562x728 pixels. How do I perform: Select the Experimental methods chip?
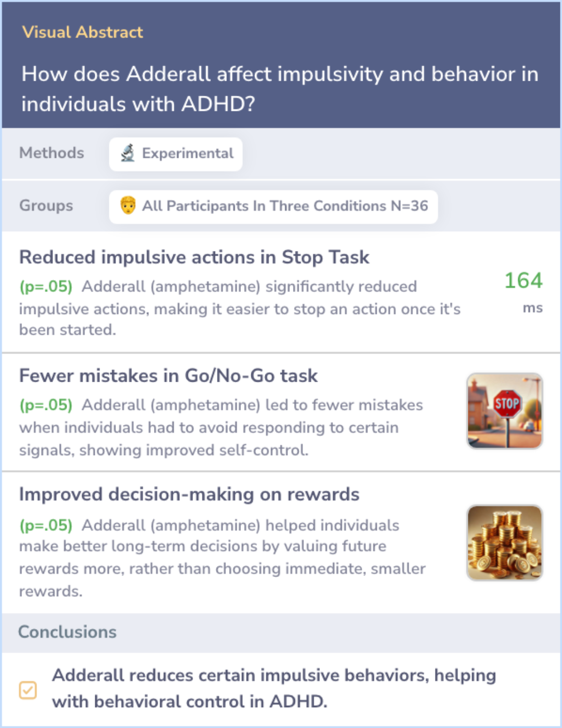click(x=176, y=154)
